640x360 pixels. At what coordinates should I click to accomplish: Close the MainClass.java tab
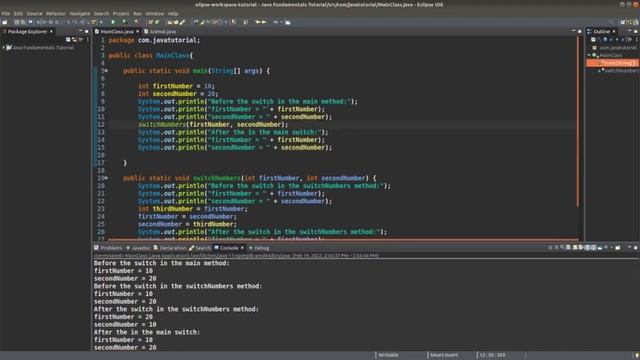point(138,31)
